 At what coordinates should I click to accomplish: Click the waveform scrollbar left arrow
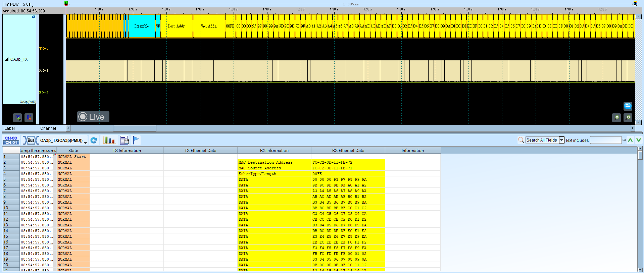pyautogui.click(x=68, y=128)
